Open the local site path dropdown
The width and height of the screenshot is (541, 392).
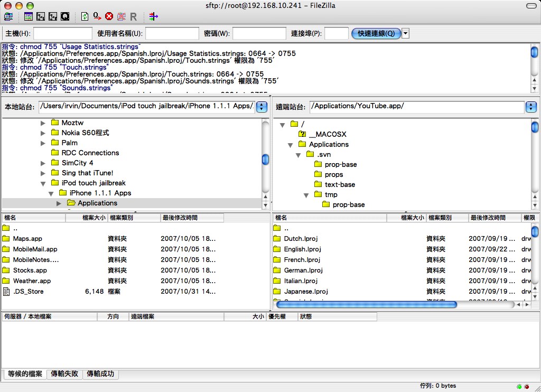(262, 107)
